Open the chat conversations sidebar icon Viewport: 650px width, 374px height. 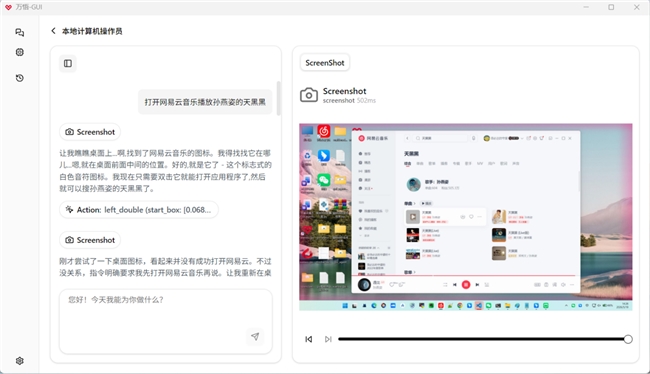pos(19,32)
